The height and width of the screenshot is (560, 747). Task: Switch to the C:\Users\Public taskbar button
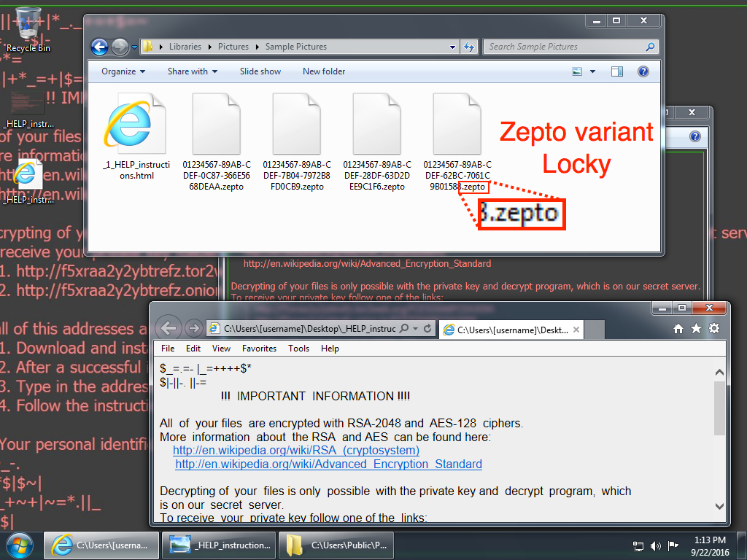click(x=337, y=545)
